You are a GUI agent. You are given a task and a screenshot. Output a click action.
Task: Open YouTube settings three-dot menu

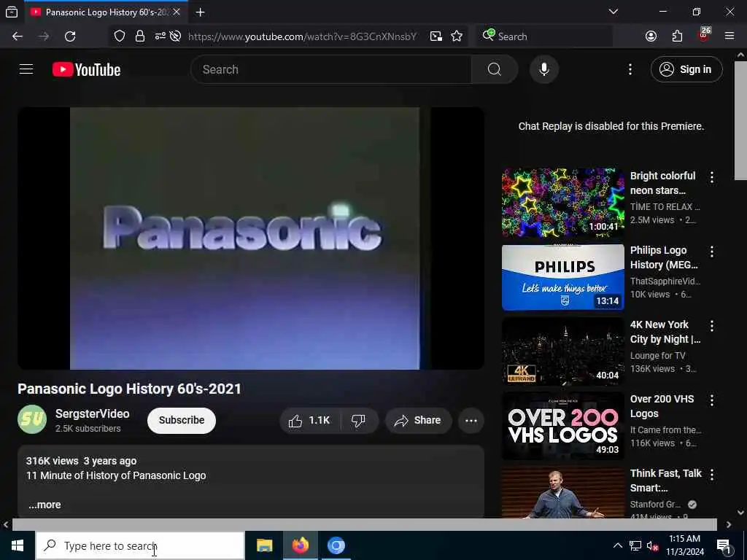(630, 69)
